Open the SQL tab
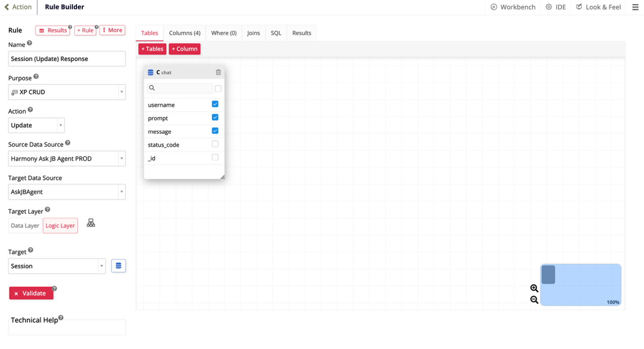The width and height of the screenshot is (644, 349). point(276,33)
